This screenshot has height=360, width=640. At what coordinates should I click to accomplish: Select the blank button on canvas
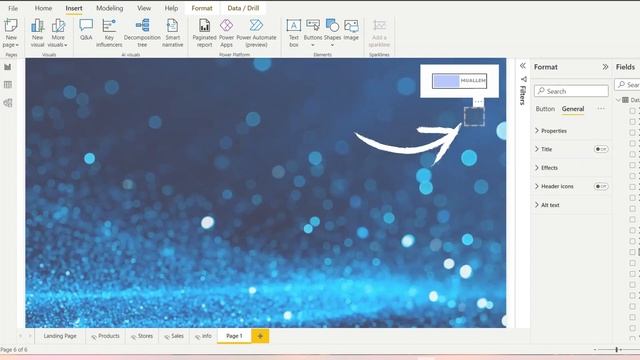(x=474, y=117)
